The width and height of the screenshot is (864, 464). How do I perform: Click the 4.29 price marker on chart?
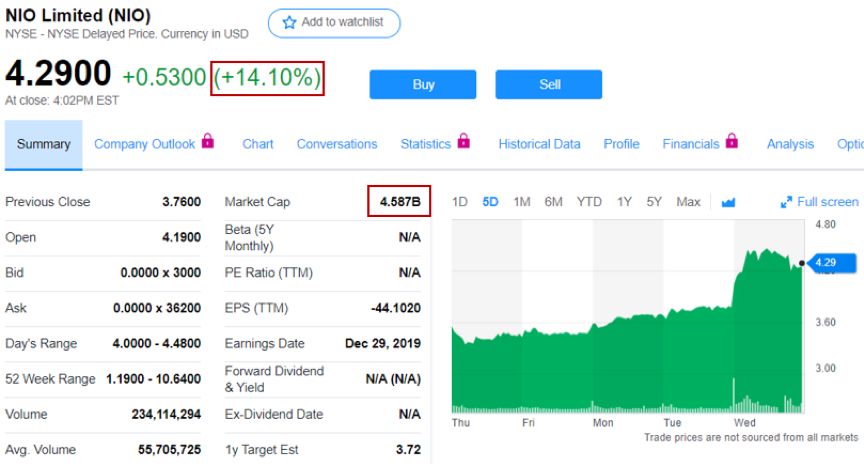coord(825,263)
